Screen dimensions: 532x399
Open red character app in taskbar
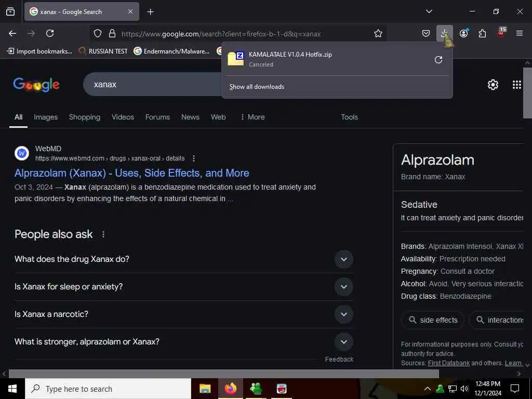pyautogui.click(x=282, y=389)
